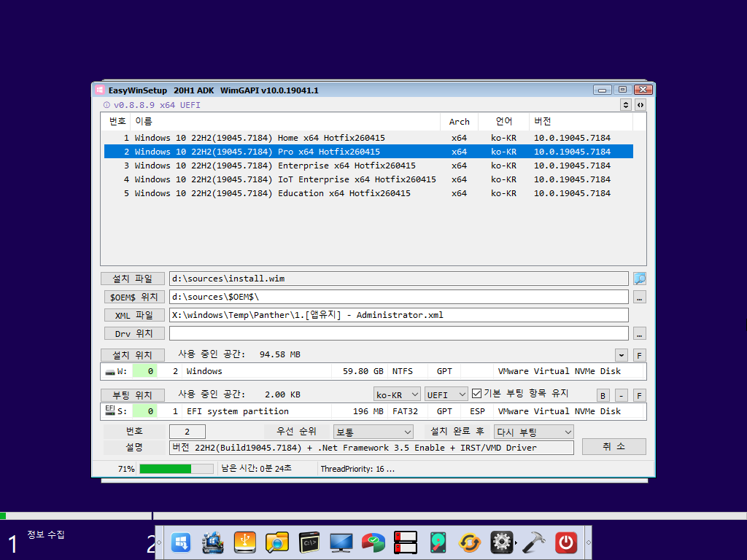
Task: Select Windows 10 IoT Enterprise x64 row
Action: (x=368, y=179)
